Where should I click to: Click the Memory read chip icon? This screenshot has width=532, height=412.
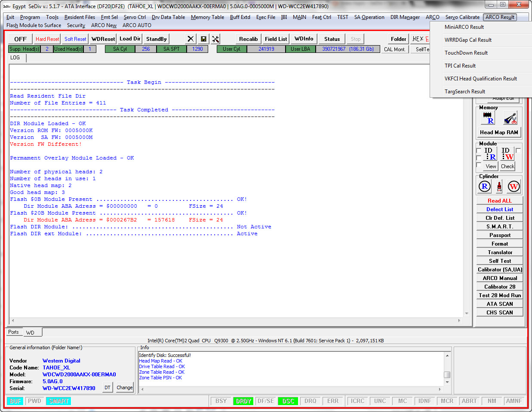pyautogui.click(x=488, y=118)
